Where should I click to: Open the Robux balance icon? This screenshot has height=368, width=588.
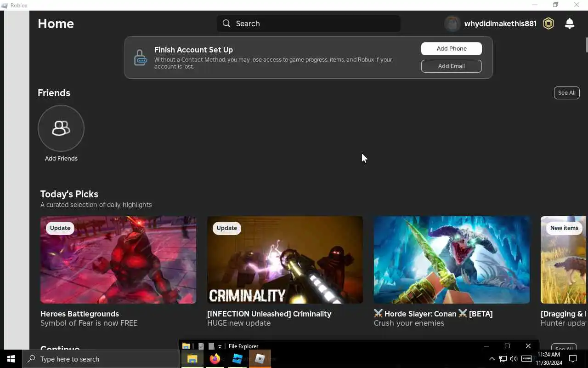click(548, 23)
